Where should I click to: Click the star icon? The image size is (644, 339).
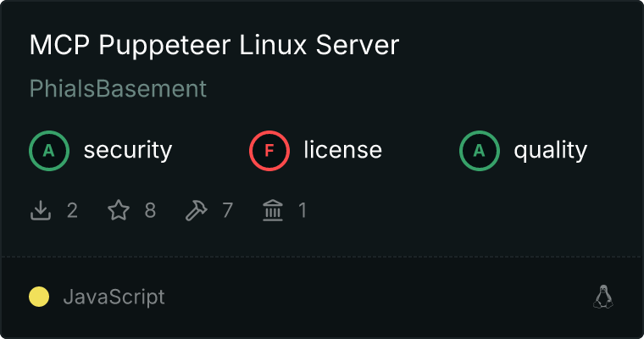click(119, 210)
